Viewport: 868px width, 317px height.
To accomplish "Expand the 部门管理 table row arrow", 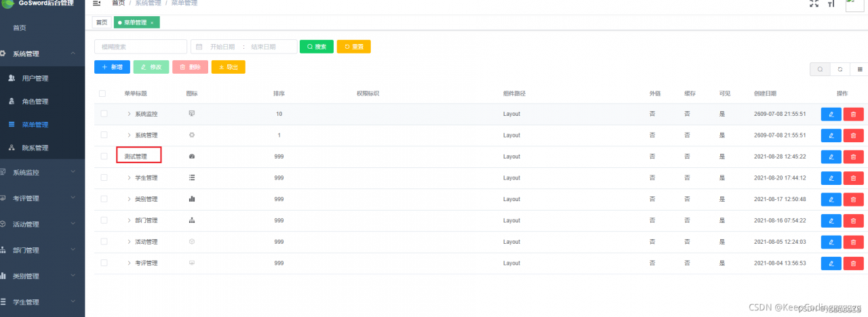I will pos(129,220).
